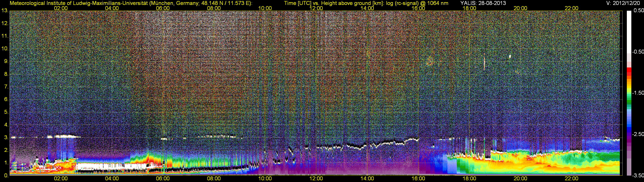
Task: Click the 16:00 label on the bottom time axis
Action: pyautogui.click(x=418, y=179)
